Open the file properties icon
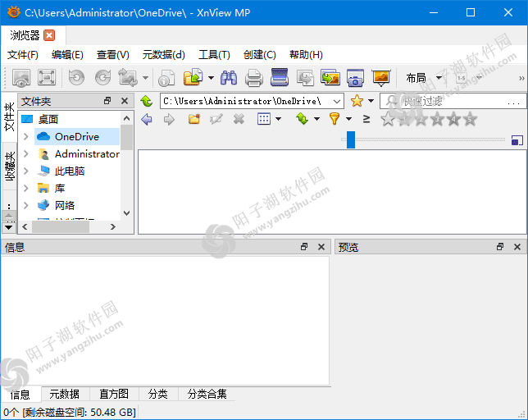The width and height of the screenshot is (528, 420). [166, 78]
